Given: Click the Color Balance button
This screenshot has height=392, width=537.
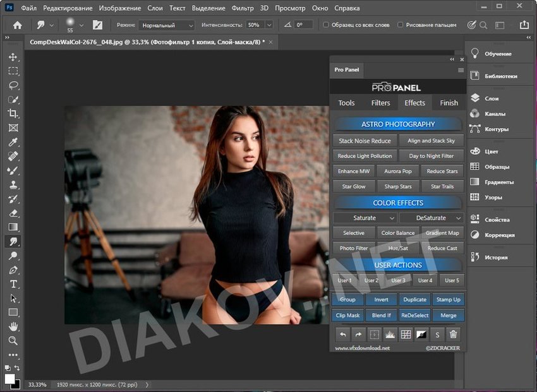Looking at the screenshot, I should click(398, 233).
